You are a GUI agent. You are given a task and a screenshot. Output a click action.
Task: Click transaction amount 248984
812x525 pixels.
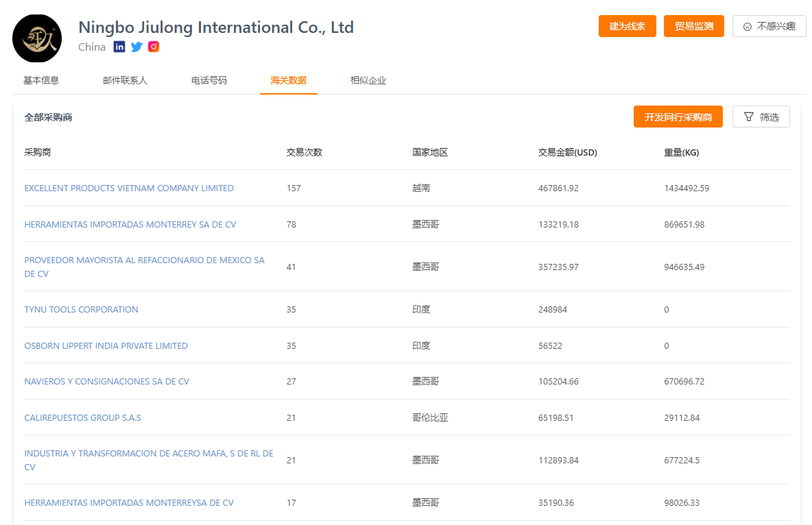[x=553, y=309]
